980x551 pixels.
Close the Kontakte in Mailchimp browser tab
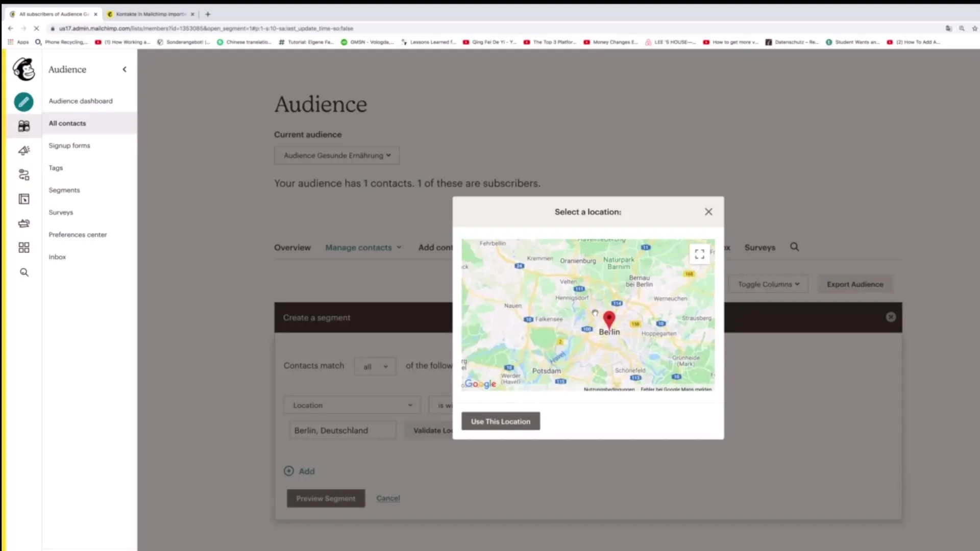pos(192,14)
